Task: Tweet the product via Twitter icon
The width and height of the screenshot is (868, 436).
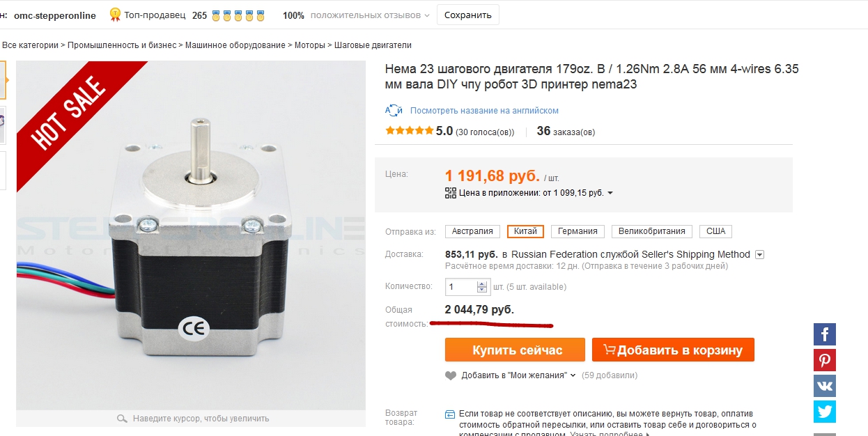Action: point(825,412)
